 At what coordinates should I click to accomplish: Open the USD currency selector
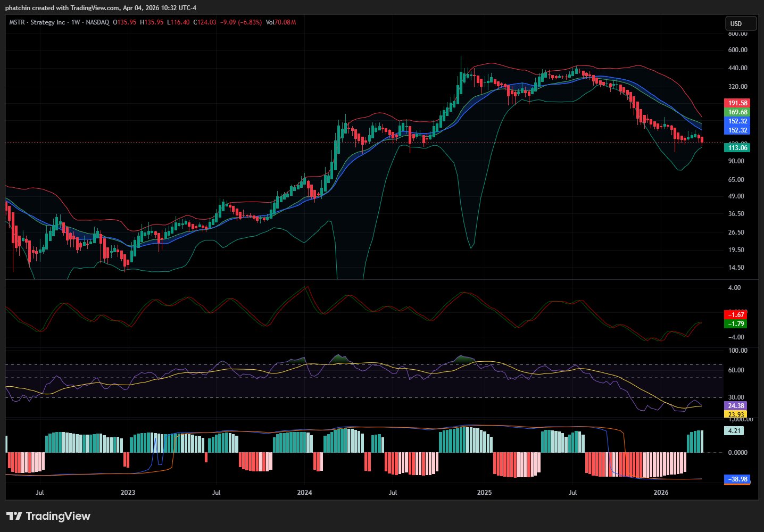point(741,23)
